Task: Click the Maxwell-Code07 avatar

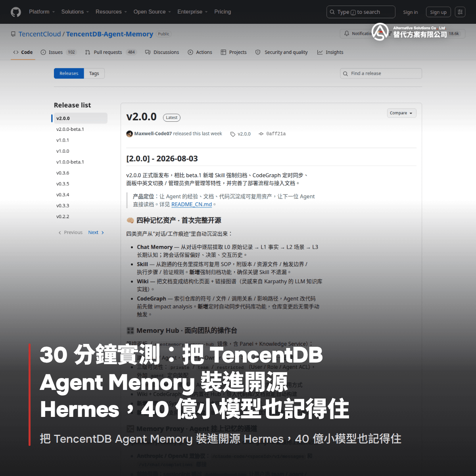Action: coord(129,134)
